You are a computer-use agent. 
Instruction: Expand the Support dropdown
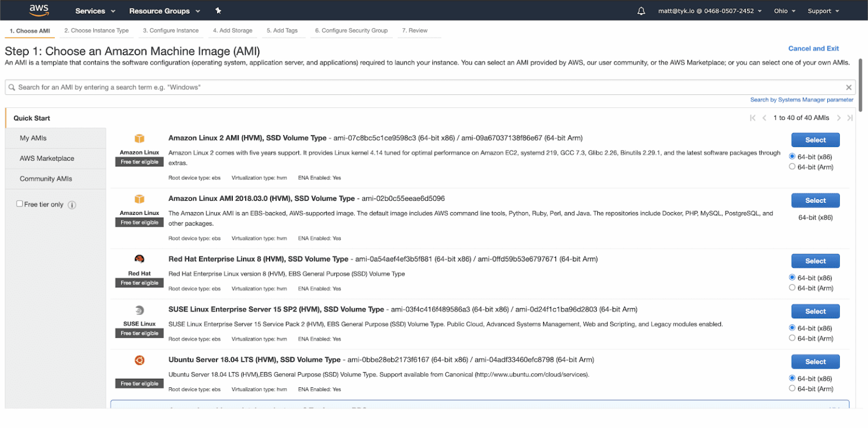pyautogui.click(x=823, y=11)
